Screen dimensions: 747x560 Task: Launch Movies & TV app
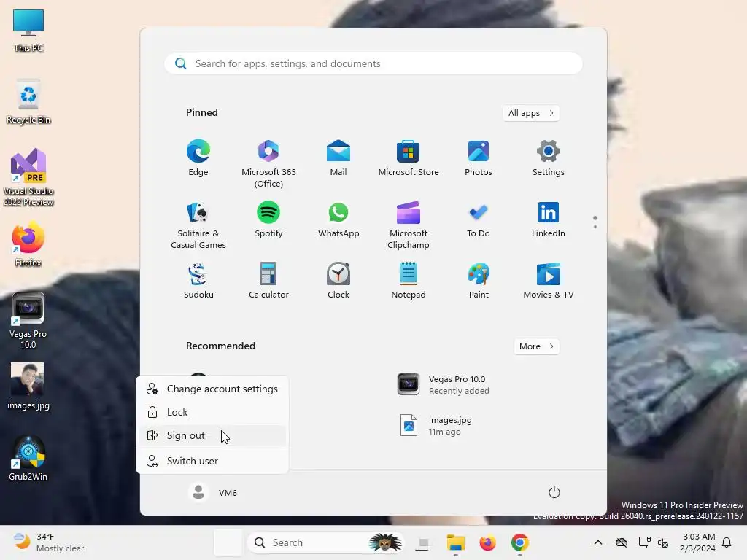[549, 281]
